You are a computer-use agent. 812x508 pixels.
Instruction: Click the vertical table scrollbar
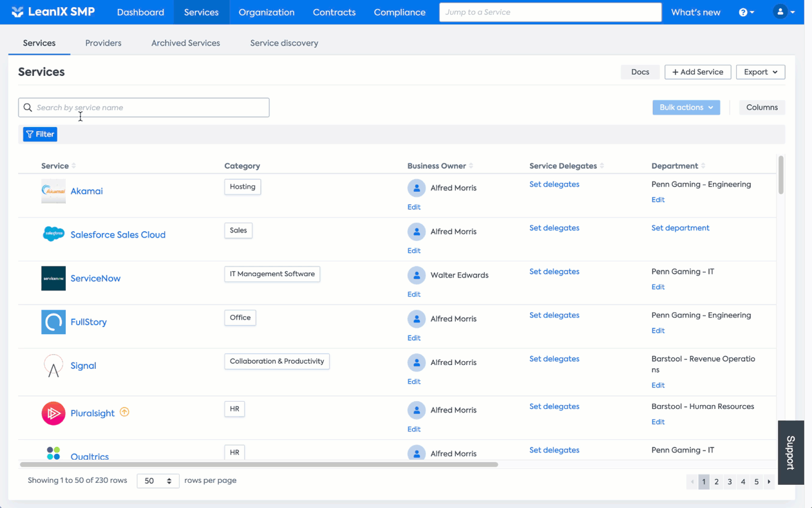click(x=780, y=174)
